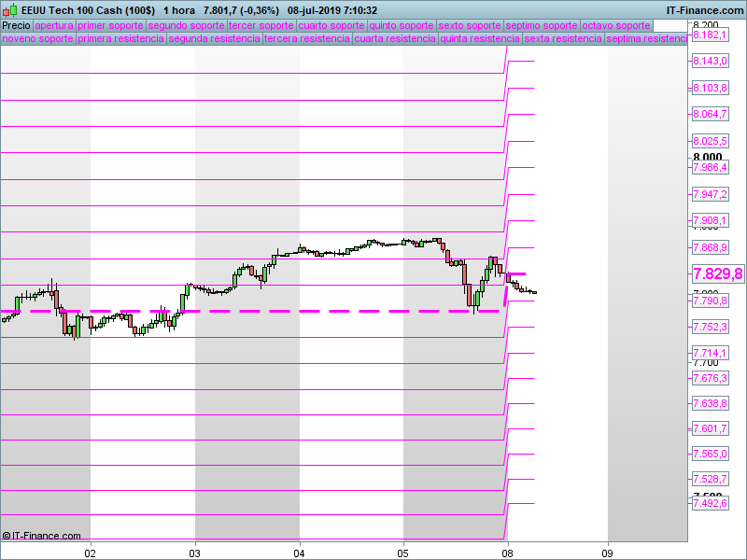Image resolution: width=747 pixels, height=560 pixels.
Task: Click the 7.492,6 price label
Action: click(710, 503)
